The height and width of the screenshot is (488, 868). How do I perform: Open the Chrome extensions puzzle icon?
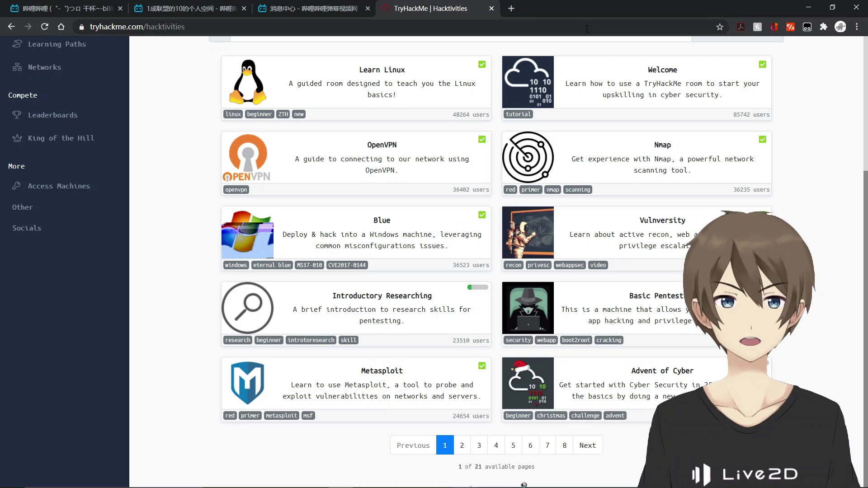(824, 27)
